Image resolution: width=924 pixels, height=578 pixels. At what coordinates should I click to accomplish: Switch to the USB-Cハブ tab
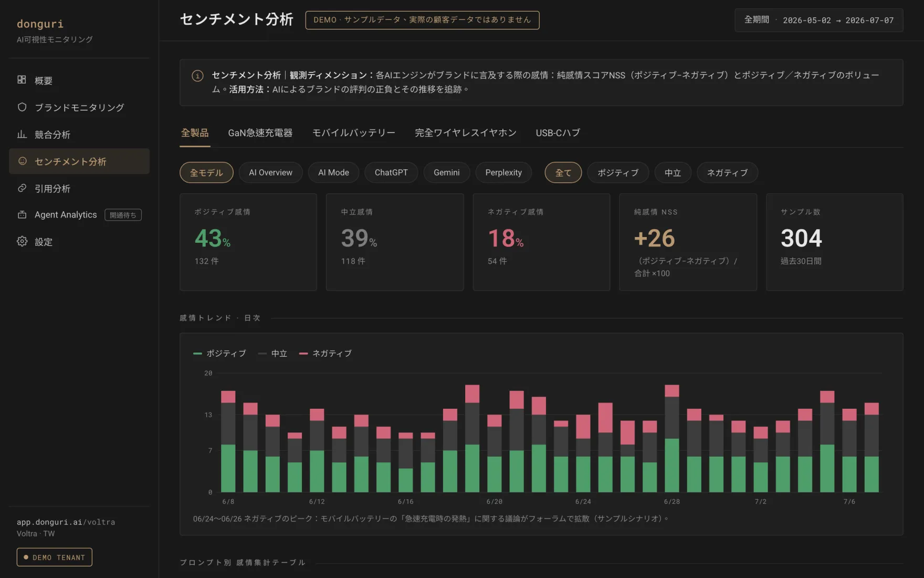click(558, 133)
